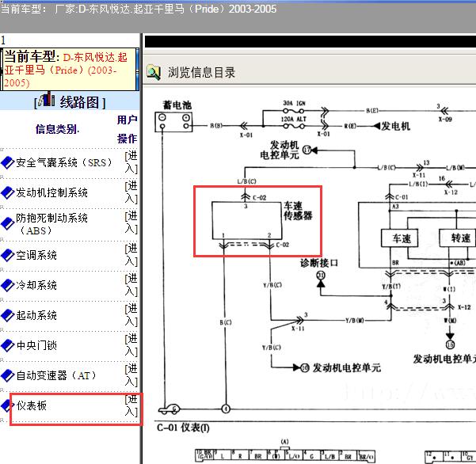Select the 自动变速器（AT） category text

coord(56,375)
